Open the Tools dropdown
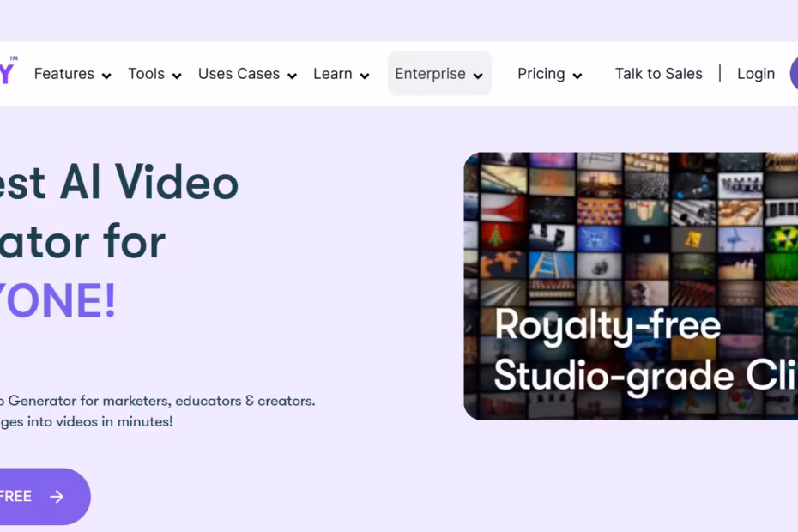Image resolution: width=798 pixels, height=532 pixels. 177,76
